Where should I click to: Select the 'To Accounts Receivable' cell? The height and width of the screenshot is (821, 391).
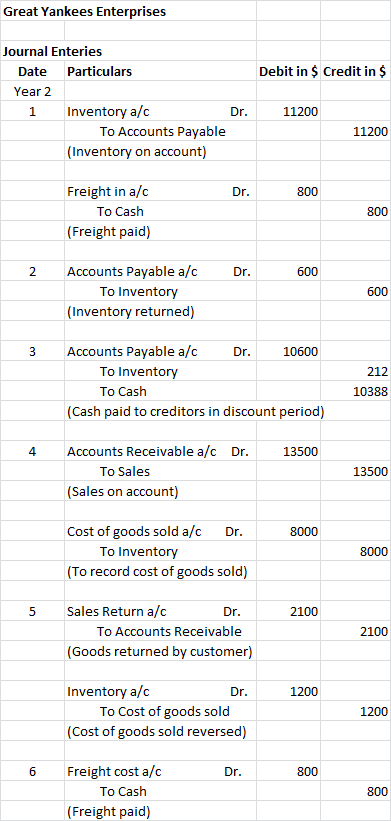(169, 632)
